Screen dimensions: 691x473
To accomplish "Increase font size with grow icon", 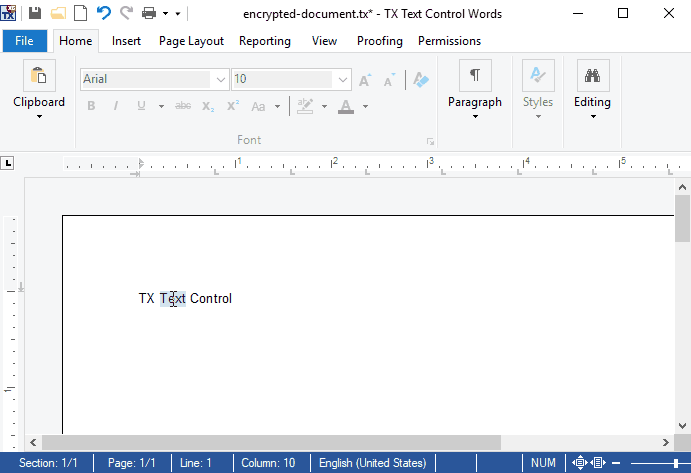I will coord(365,80).
